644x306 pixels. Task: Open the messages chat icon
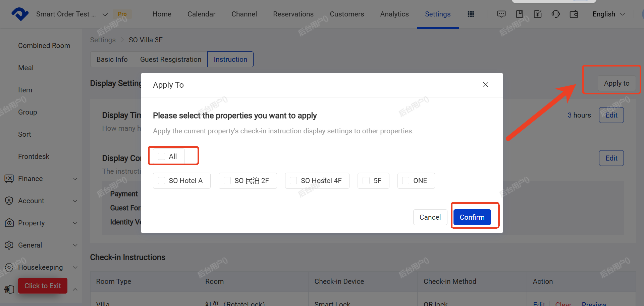[x=501, y=14]
